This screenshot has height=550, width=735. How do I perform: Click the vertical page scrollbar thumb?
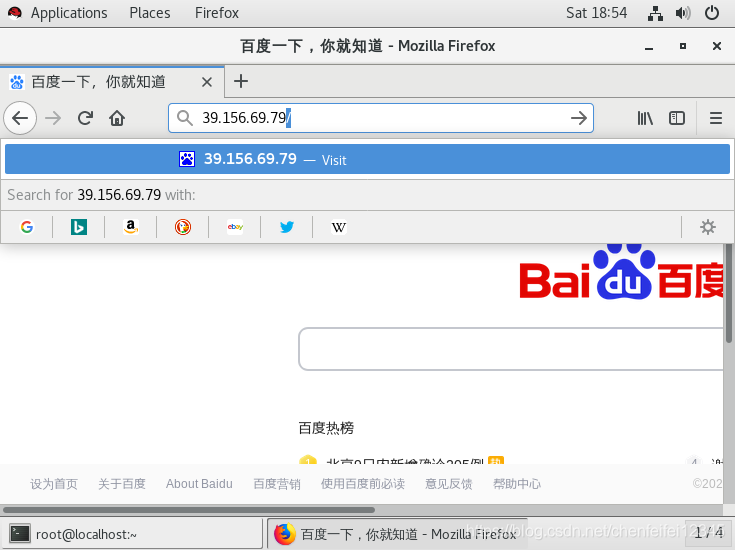(728, 293)
